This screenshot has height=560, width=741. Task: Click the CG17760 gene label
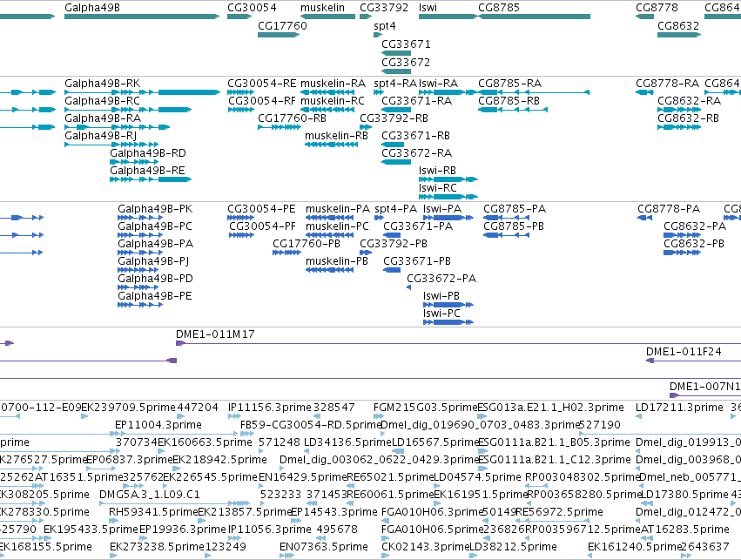tap(282, 25)
